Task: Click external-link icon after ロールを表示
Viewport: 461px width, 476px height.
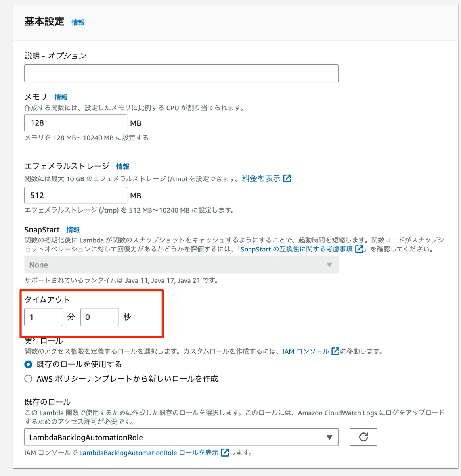Action: point(225,453)
